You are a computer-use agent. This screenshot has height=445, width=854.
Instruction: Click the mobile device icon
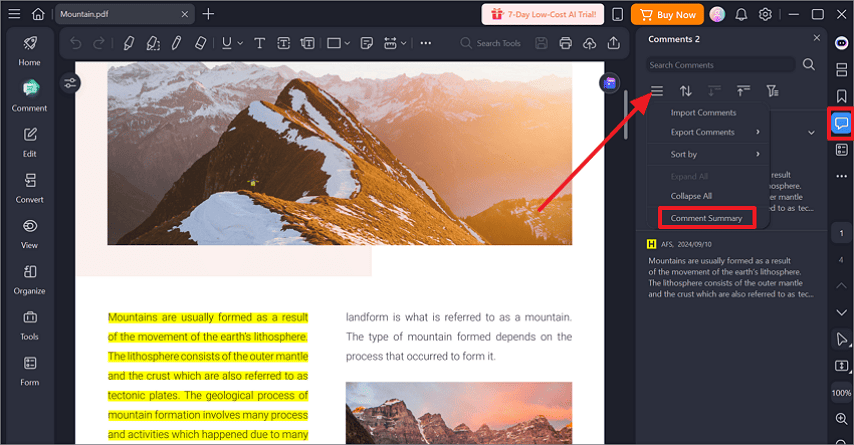(618, 15)
